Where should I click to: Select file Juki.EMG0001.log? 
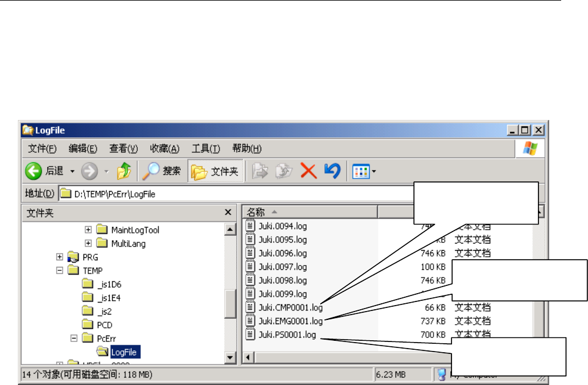point(290,321)
